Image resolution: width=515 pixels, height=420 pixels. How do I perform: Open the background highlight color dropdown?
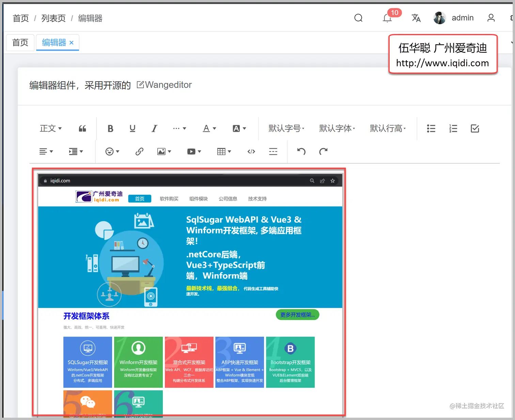click(x=239, y=128)
